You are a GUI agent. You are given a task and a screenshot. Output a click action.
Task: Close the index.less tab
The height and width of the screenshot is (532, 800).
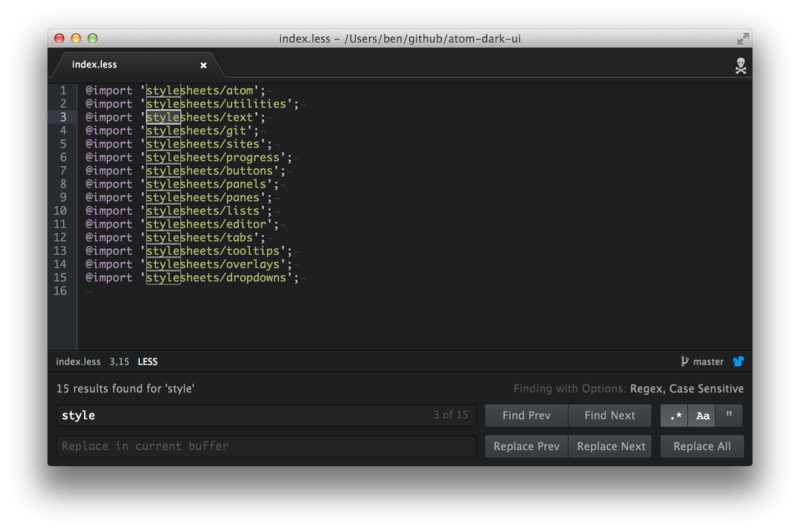204,65
